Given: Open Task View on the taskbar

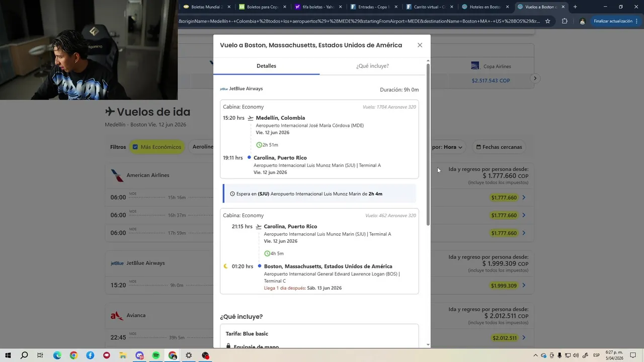Looking at the screenshot, I should (40, 355).
